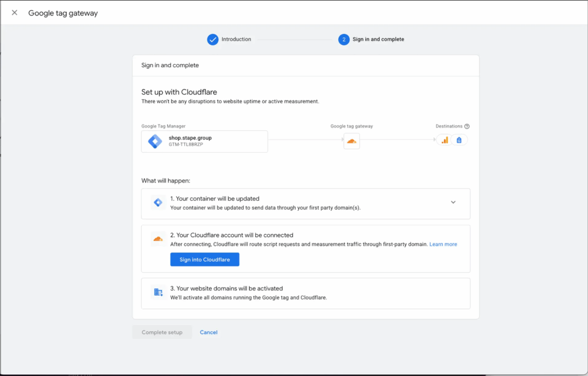
Task: Open the Learn more link
Action: pos(443,244)
